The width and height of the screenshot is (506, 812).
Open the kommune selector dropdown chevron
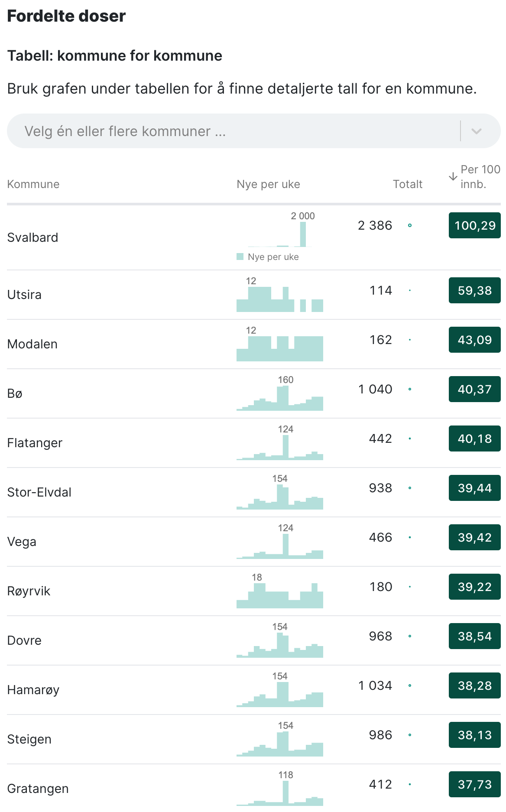pos(477,131)
